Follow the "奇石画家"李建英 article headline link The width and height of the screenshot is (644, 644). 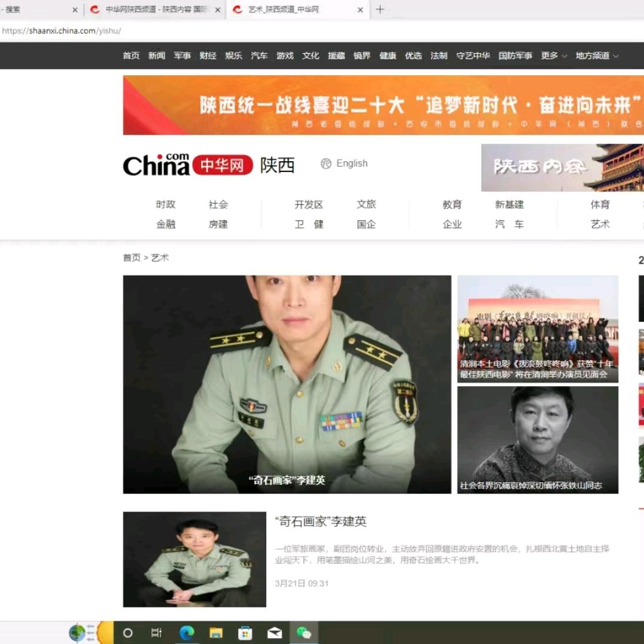tap(322, 521)
